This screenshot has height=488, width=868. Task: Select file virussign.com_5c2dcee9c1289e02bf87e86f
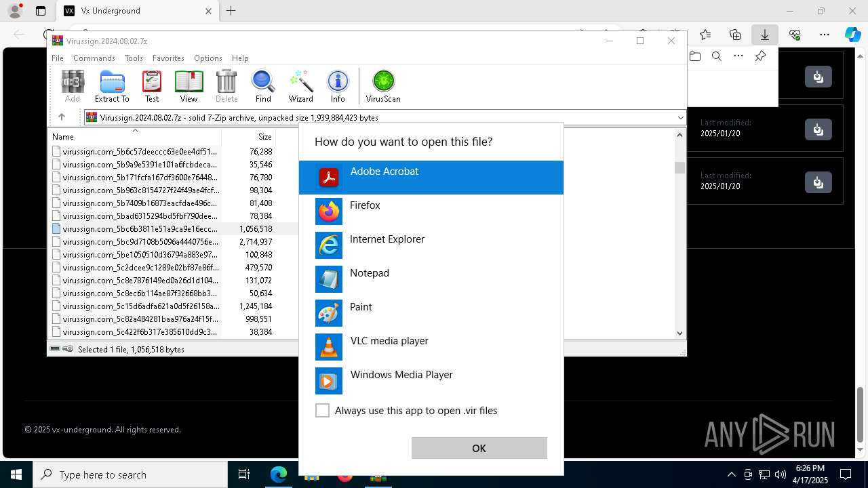click(140, 268)
